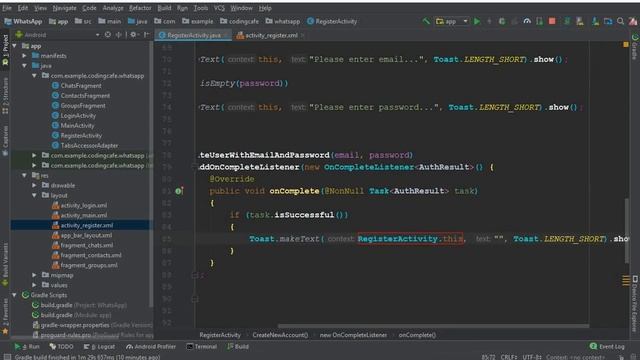The width and height of the screenshot is (640, 360).
Task: Click the editor vertical scrollbar thumb
Action: (x=627, y=231)
